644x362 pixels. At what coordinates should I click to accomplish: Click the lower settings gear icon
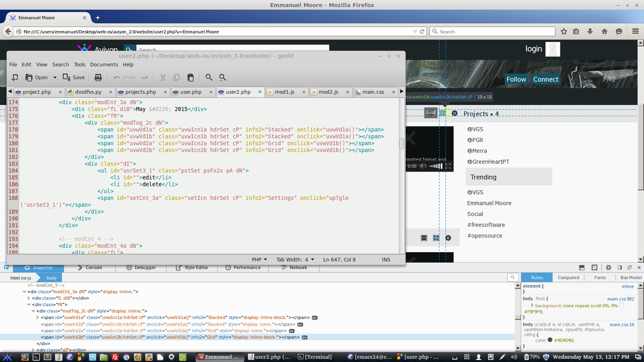tap(449, 238)
